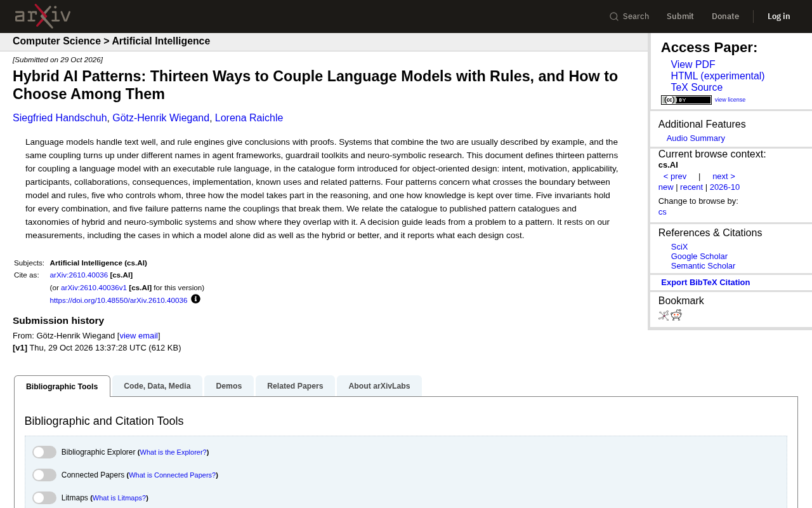The height and width of the screenshot is (508, 812).
Task: Click the view license link
Action: pyautogui.click(x=730, y=100)
